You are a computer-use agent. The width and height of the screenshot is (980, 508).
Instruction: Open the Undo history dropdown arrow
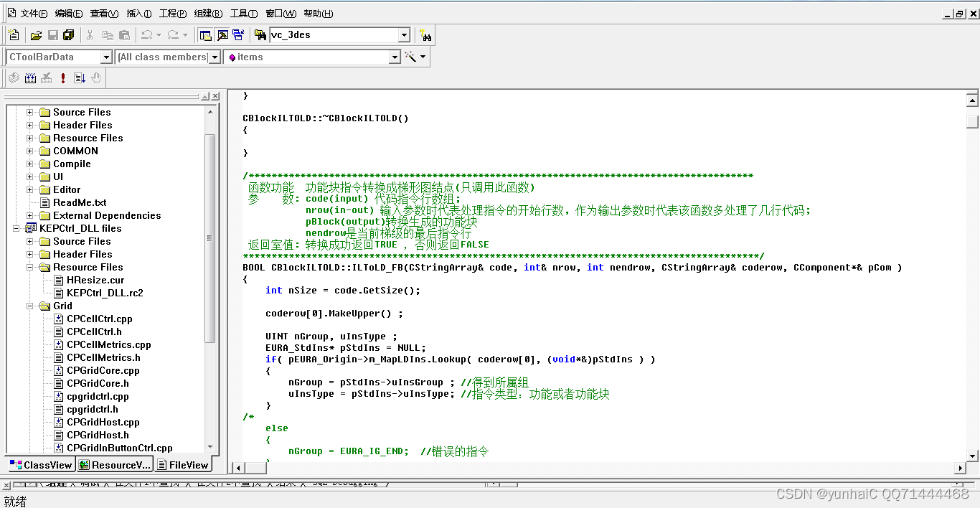coord(159,35)
